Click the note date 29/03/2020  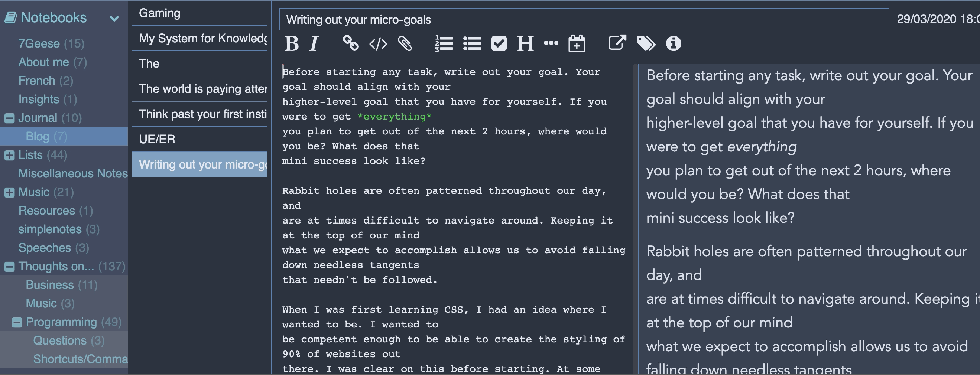[938, 19]
